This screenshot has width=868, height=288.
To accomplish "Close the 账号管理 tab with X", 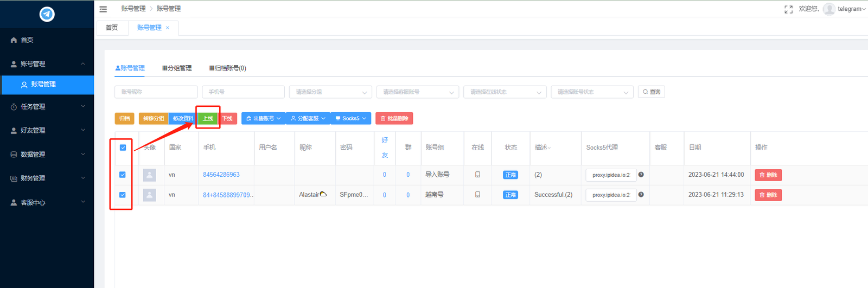I will (168, 28).
